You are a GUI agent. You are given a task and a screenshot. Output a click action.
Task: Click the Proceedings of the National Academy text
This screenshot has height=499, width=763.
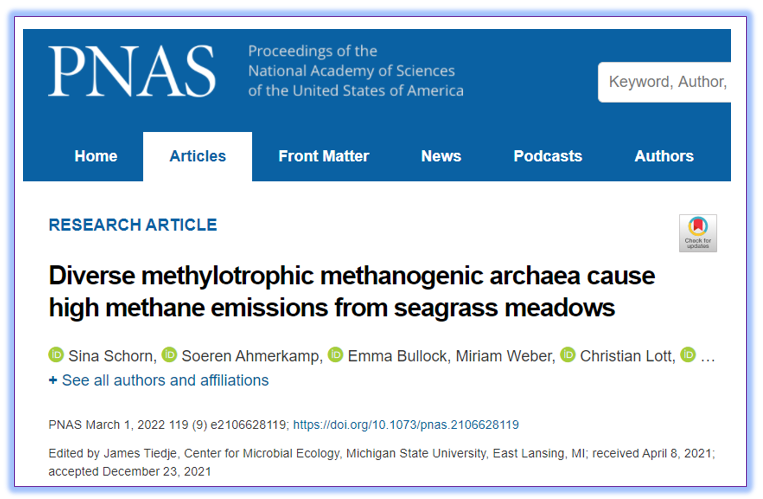[356, 71]
